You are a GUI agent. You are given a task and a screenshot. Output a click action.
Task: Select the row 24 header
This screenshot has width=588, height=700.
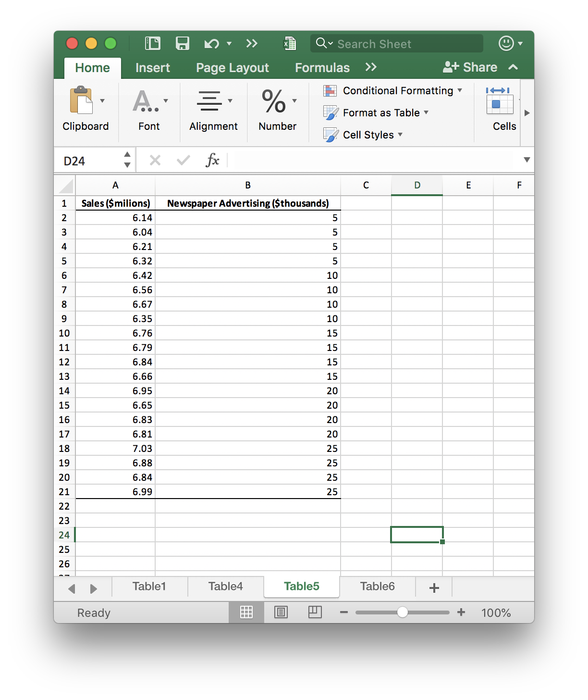[x=64, y=535]
